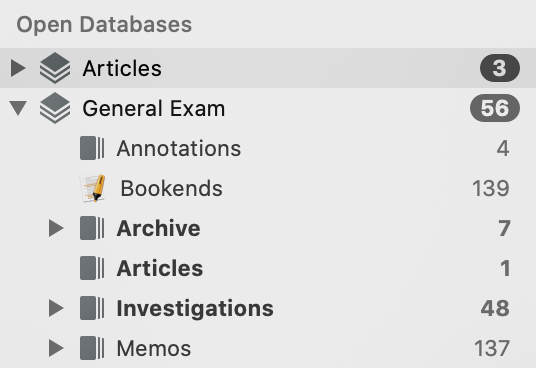The width and height of the screenshot is (536, 368).
Task: Click the unread badge showing 3
Action: (500, 68)
